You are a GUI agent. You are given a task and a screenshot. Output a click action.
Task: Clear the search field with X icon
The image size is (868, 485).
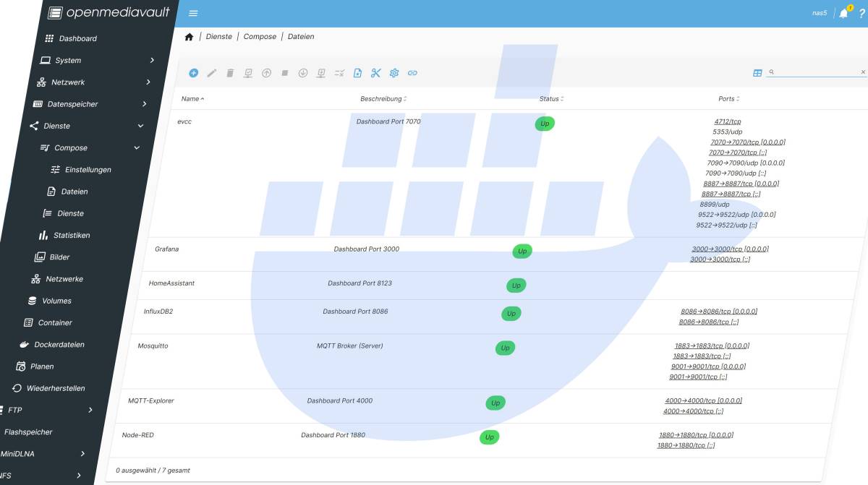point(863,72)
